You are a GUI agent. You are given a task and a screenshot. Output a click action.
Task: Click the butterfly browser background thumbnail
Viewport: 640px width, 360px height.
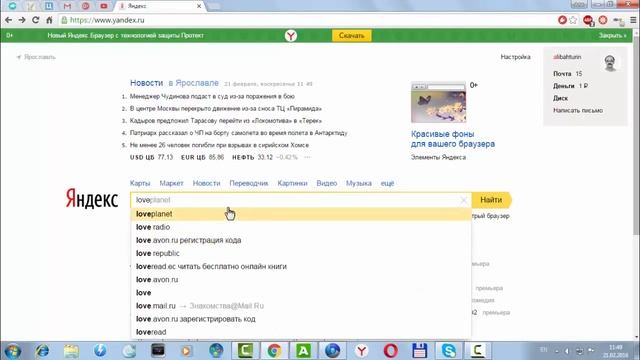[438, 102]
